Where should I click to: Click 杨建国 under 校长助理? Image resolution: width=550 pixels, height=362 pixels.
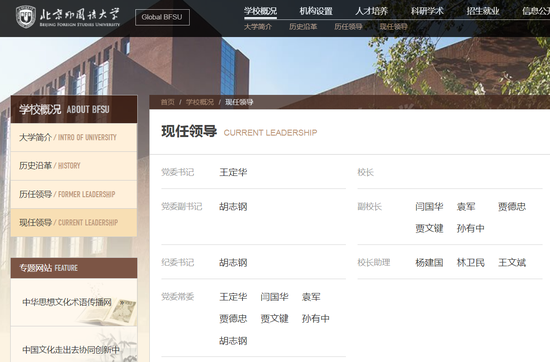tap(429, 263)
